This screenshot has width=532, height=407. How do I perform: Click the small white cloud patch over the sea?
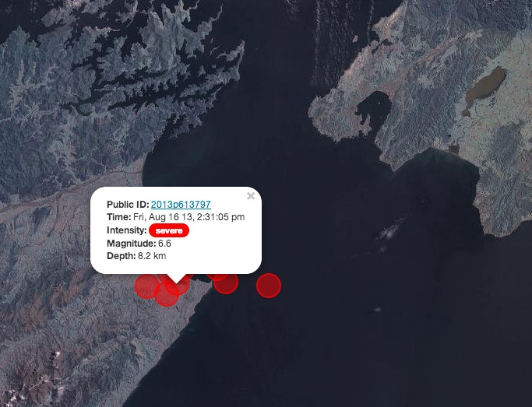pos(390,231)
